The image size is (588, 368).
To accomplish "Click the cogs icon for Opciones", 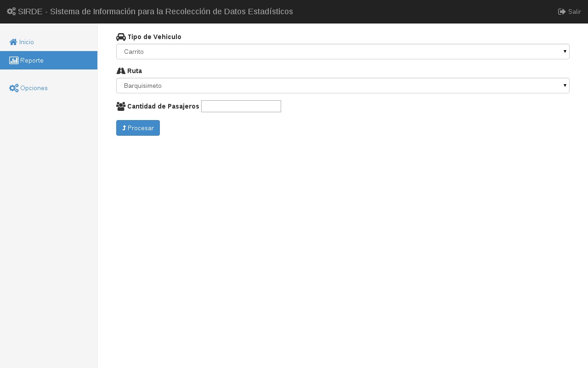I will coord(14,88).
